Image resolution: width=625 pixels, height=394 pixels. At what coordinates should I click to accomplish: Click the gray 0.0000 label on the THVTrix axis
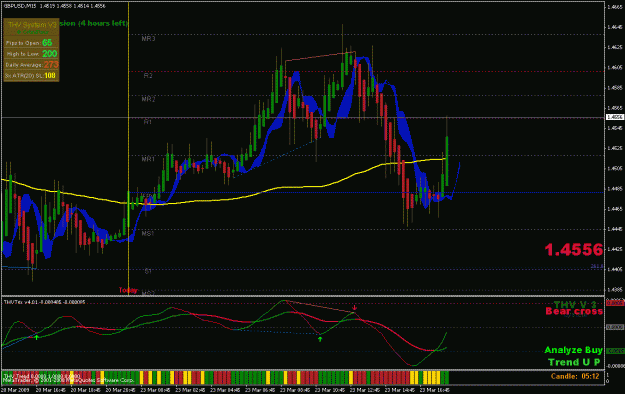pyautogui.click(x=615, y=327)
